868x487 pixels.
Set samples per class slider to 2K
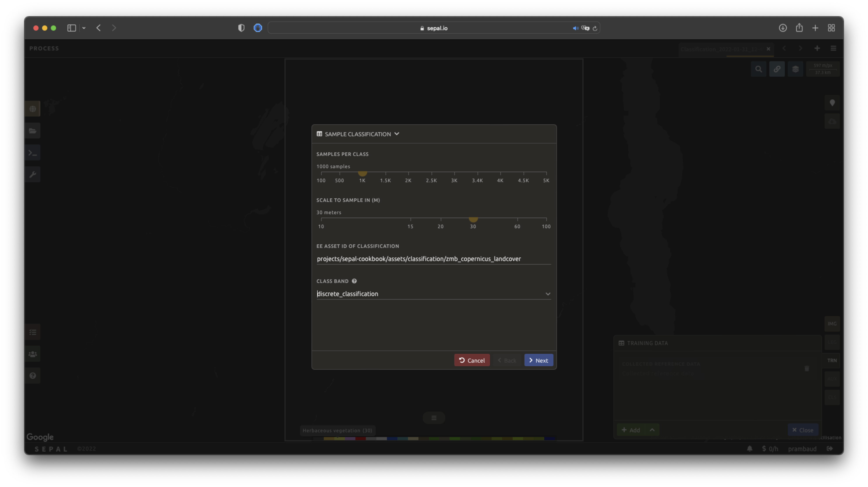408,173
